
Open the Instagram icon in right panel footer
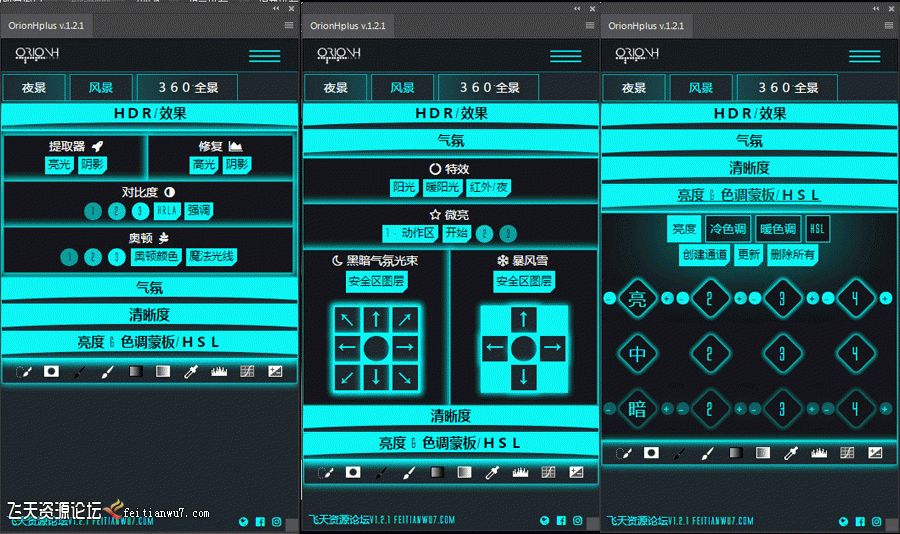[x=877, y=521]
